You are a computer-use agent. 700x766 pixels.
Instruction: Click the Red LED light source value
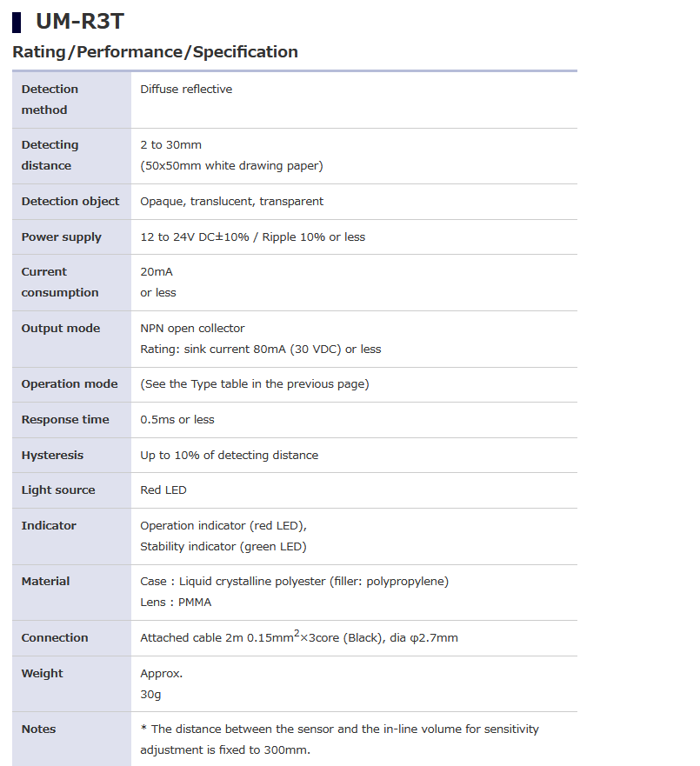(163, 490)
